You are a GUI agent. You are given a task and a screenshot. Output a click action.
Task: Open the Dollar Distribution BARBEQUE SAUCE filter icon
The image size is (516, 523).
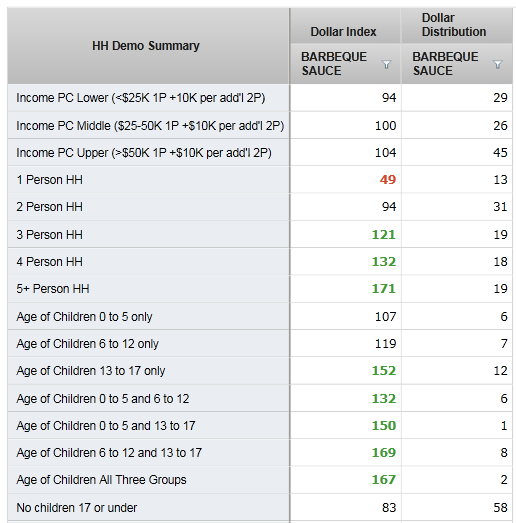tap(497, 64)
